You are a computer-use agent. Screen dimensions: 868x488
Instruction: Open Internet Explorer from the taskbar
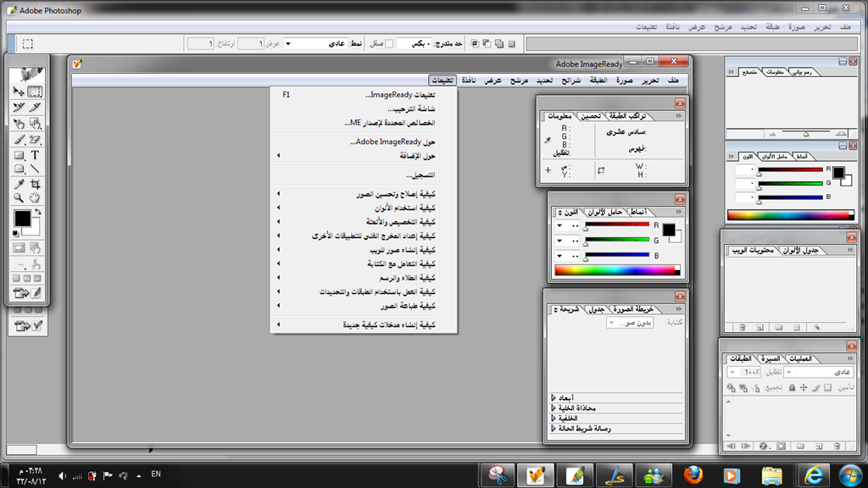coord(813,475)
